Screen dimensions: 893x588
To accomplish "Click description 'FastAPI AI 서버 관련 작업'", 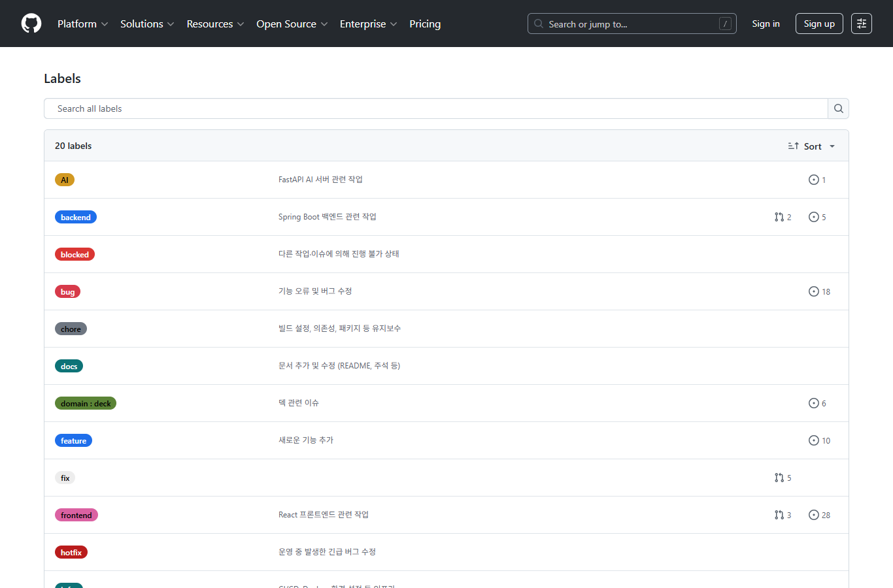I will coord(320,179).
